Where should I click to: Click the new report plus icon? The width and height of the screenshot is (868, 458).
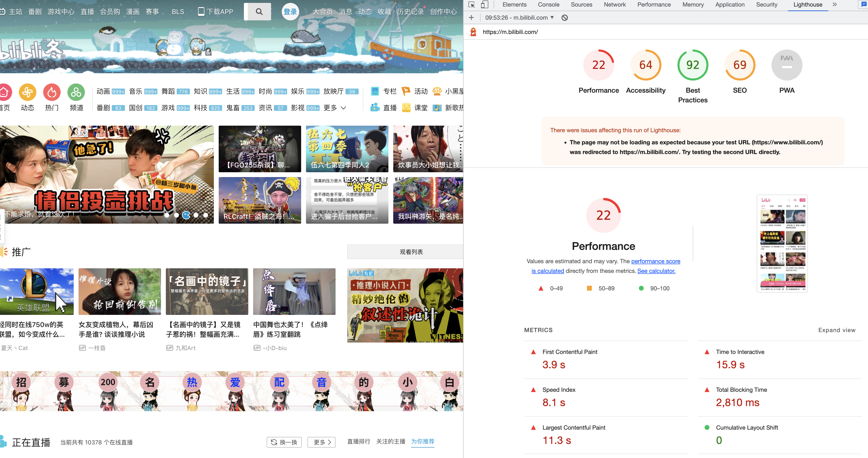471,17
